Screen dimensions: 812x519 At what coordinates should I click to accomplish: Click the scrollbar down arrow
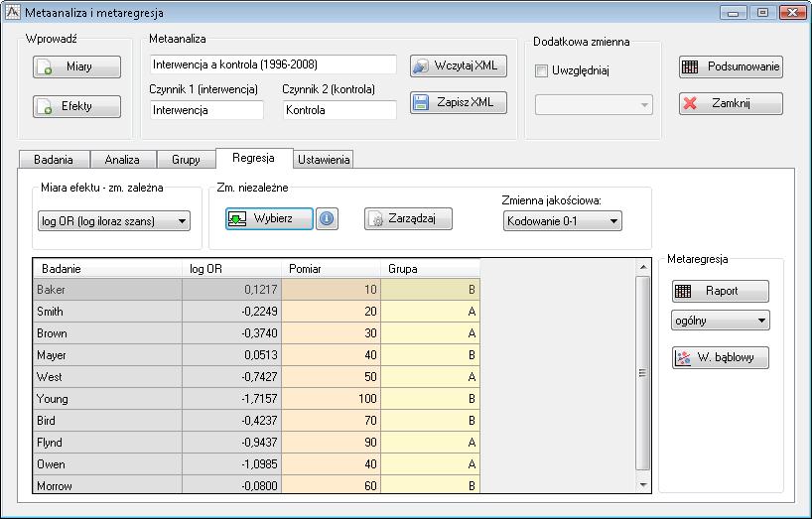pyautogui.click(x=643, y=485)
